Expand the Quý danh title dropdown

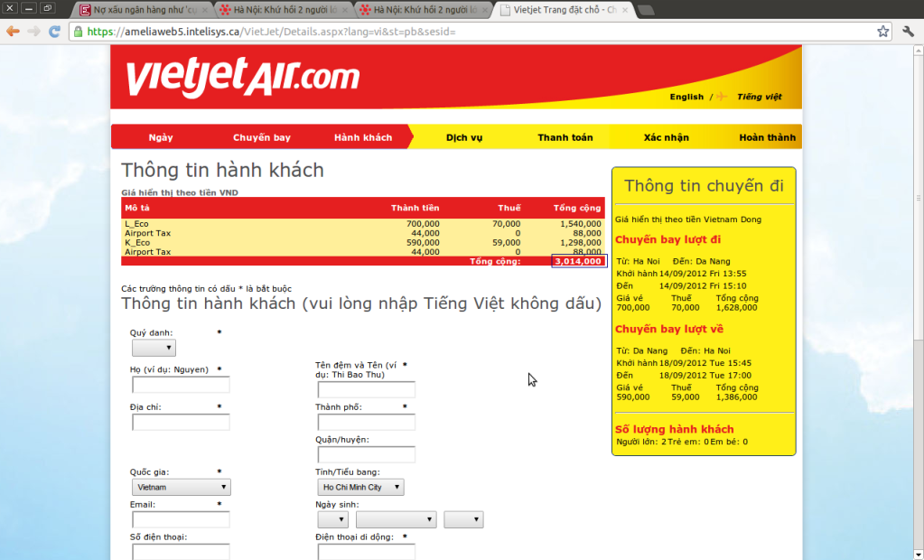point(154,349)
